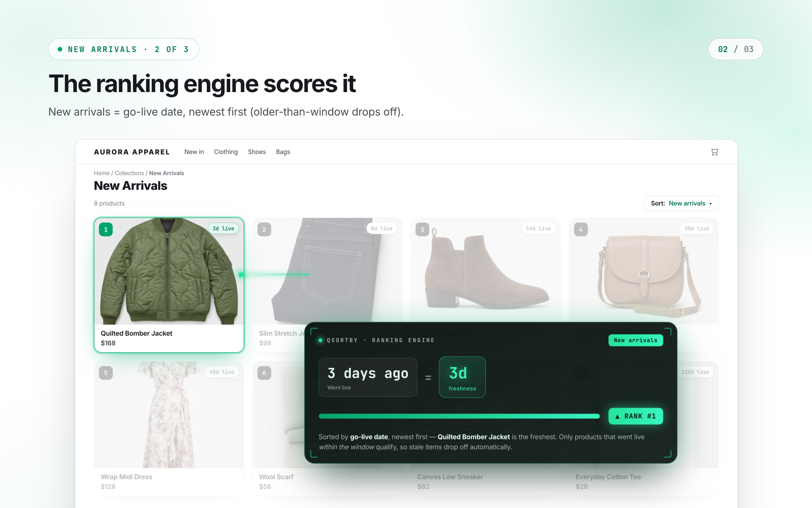Click the rank 4 badge
The width and height of the screenshot is (812, 508).
point(581,230)
